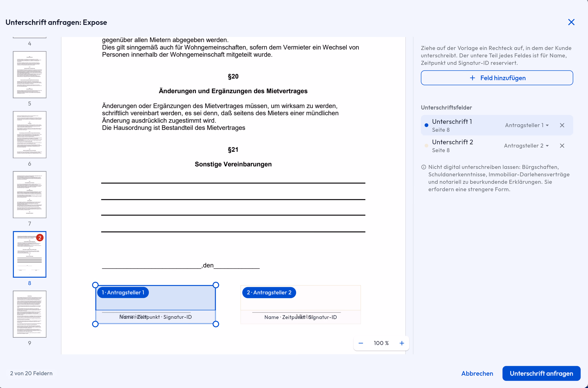The height and width of the screenshot is (388, 588).
Task: Click the 100 % zoom value
Action: [381, 343]
